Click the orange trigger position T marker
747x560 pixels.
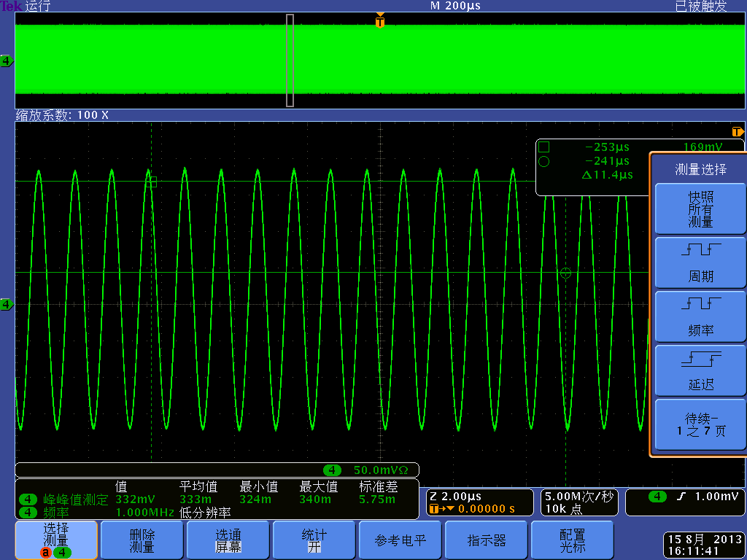[x=379, y=22]
